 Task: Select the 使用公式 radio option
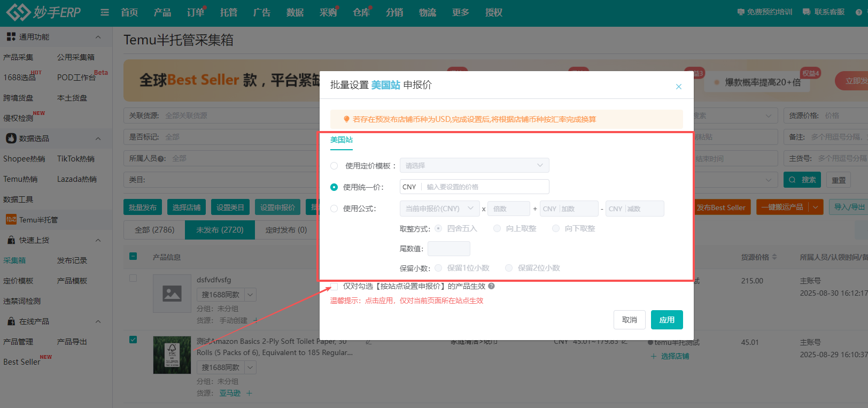point(334,209)
